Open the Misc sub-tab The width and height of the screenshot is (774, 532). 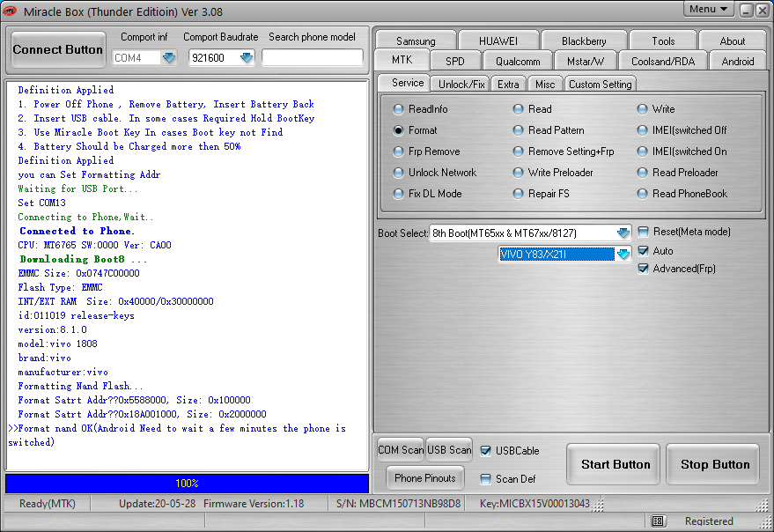pyautogui.click(x=545, y=84)
